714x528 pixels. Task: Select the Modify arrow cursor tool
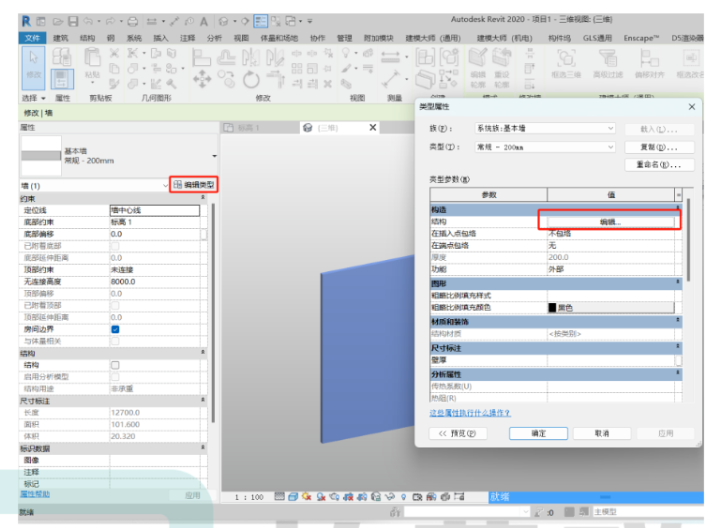(x=34, y=67)
